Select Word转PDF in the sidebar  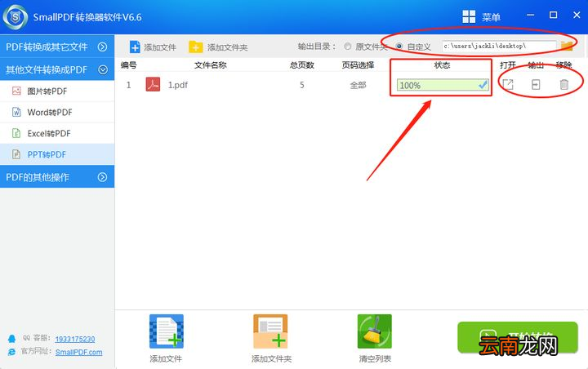[49, 112]
